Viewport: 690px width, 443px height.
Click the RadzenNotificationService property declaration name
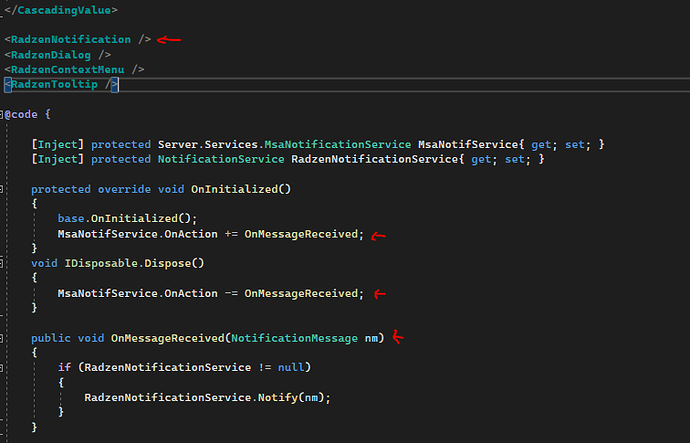375,159
